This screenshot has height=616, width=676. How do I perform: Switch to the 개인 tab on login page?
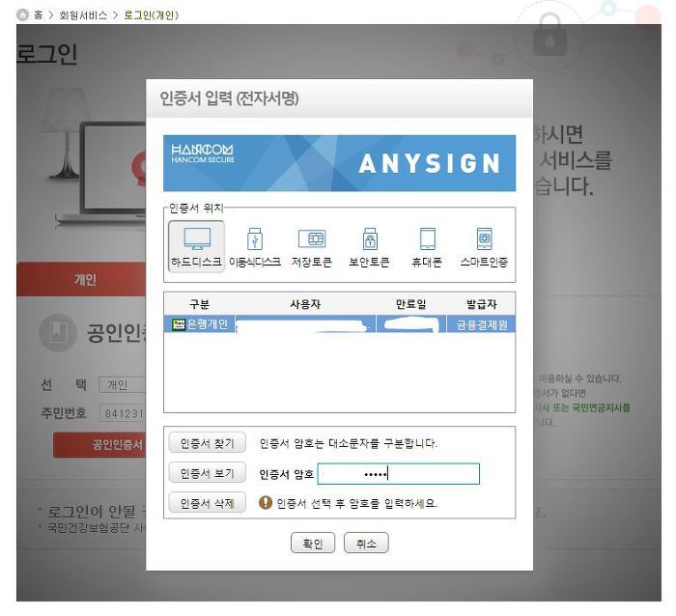click(81, 279)
